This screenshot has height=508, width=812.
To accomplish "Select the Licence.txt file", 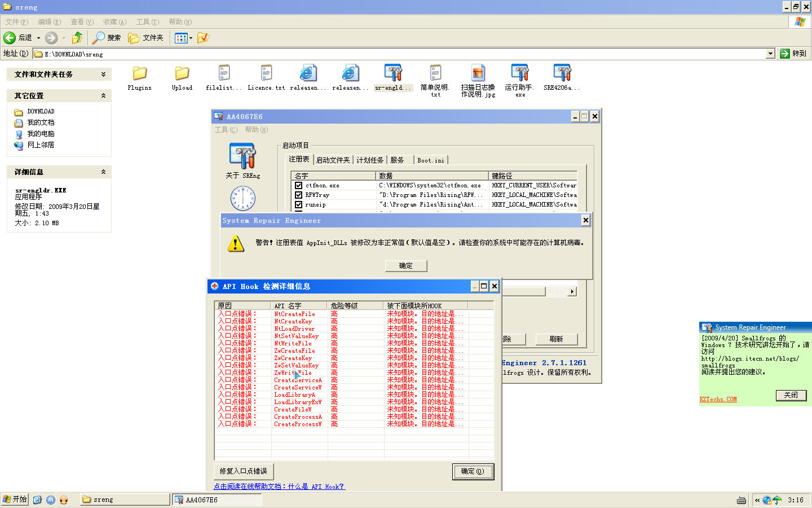I will tap(266, 78).
